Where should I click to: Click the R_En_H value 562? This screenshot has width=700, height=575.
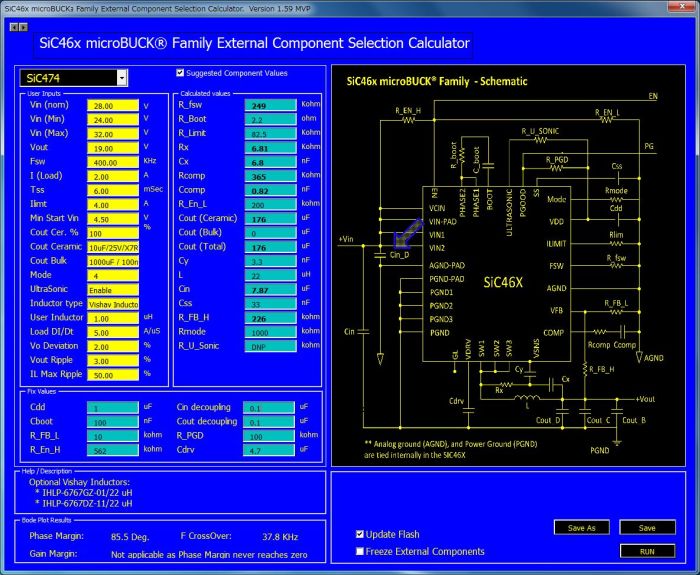(112, 450)
